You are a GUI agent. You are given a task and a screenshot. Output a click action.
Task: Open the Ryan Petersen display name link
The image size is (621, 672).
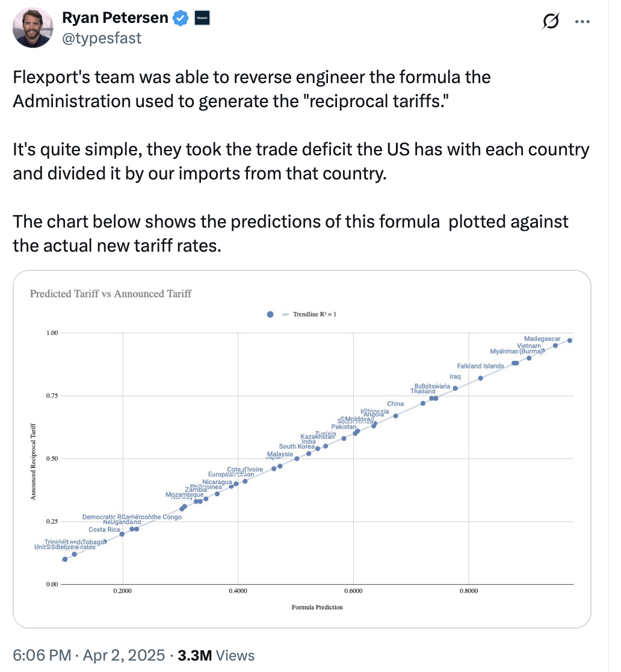(116, 18)
